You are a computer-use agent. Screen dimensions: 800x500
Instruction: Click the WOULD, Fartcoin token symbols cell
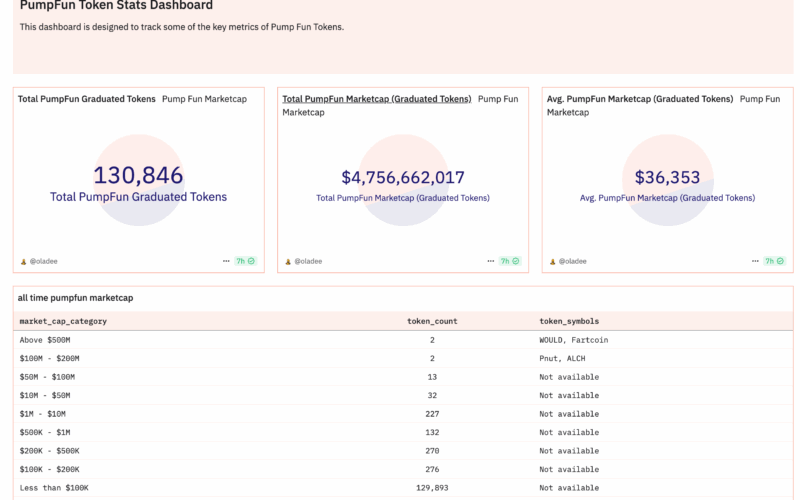(x=573, y=340)
